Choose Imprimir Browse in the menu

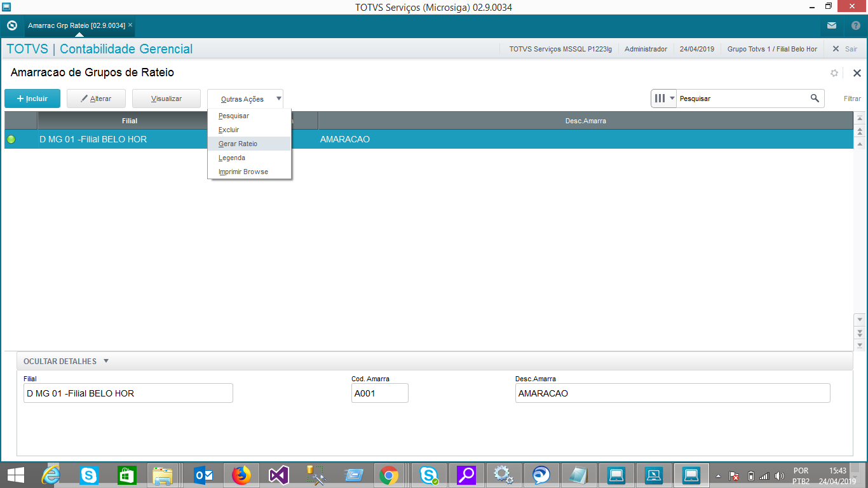point(249,172)
